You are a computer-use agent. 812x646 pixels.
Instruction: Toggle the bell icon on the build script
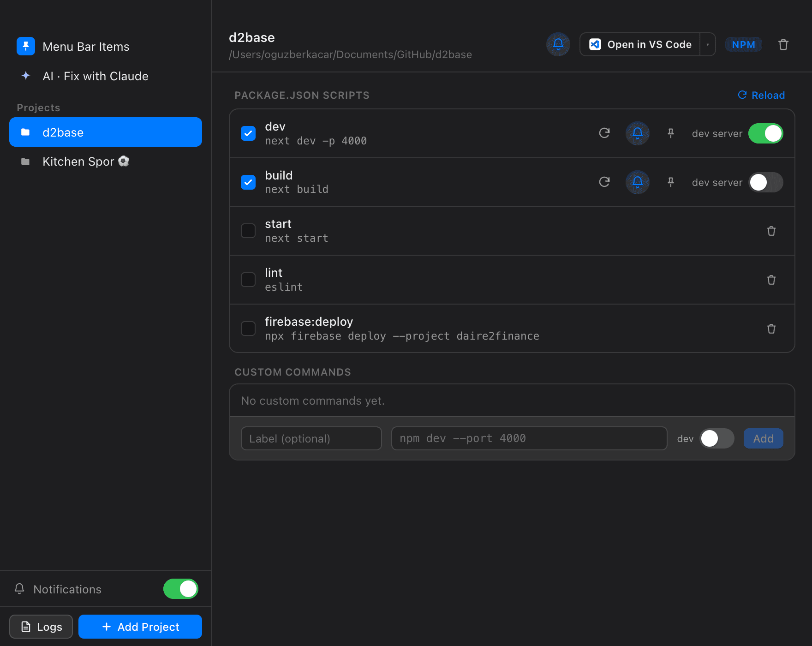click(637, 182)
